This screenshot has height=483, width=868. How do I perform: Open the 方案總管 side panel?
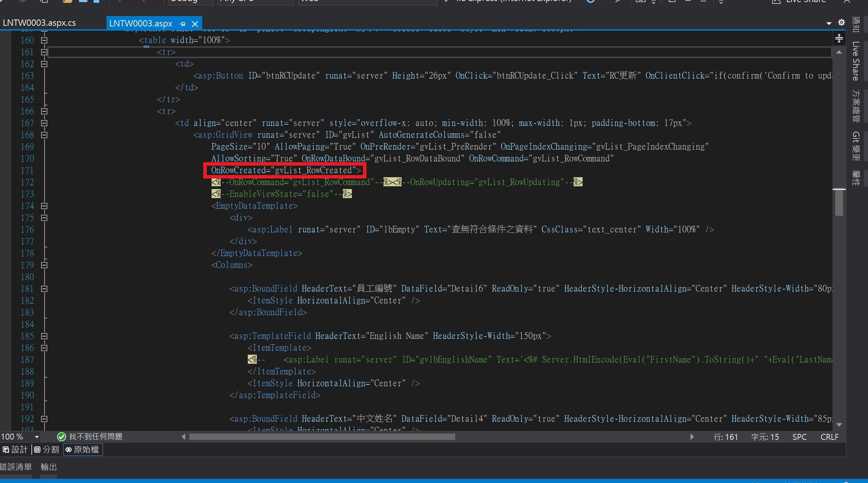(856, 106)
